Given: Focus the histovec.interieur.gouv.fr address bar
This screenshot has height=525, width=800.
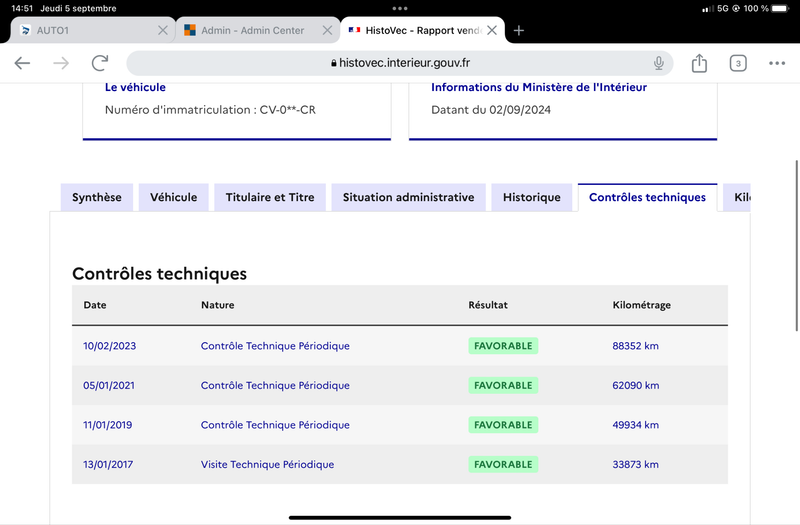Looking at the screenshot, I should tap(399, 63).
